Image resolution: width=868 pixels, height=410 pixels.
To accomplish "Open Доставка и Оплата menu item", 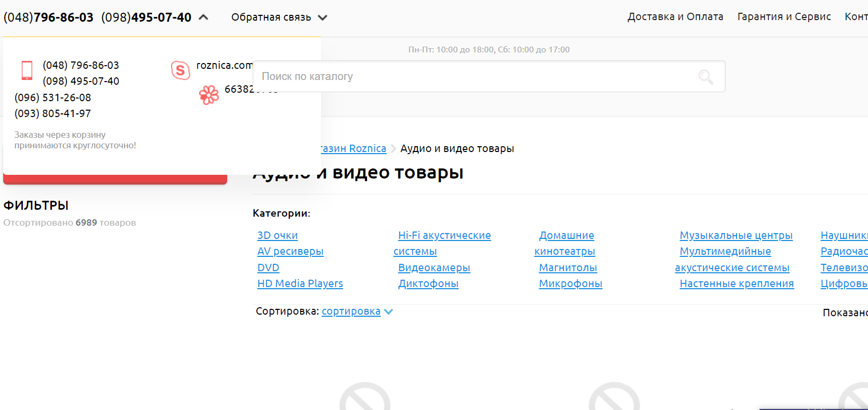I will click(x=675, y=17).
